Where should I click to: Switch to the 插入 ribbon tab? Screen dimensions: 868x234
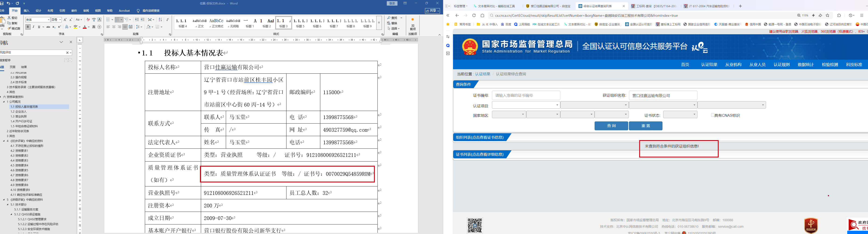tap(27, 11)
